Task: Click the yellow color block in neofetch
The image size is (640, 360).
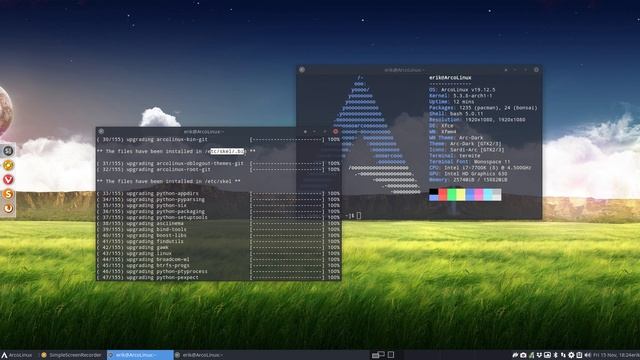Action: point(461,194)
